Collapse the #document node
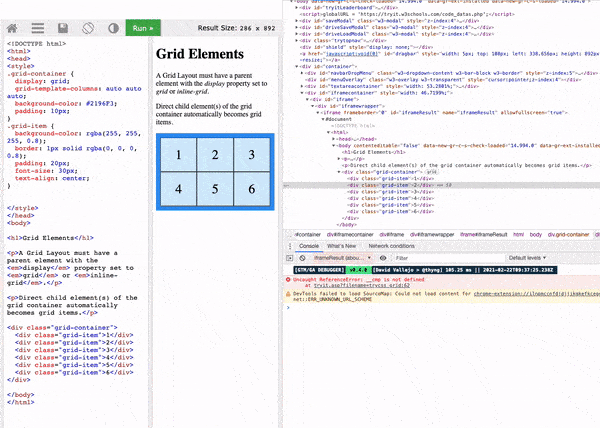The width and height of the screenshot is (600, 428). click(323, 119)
